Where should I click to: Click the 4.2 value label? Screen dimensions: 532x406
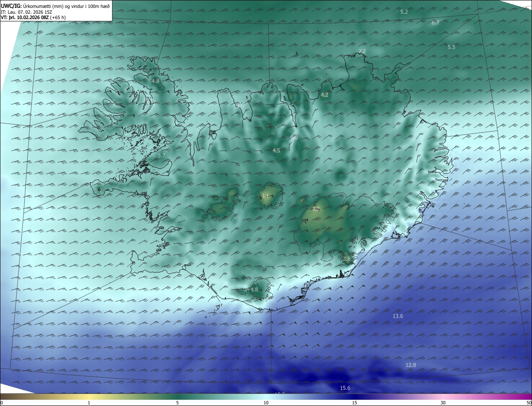pyautogui.click(x=325, y=95)
